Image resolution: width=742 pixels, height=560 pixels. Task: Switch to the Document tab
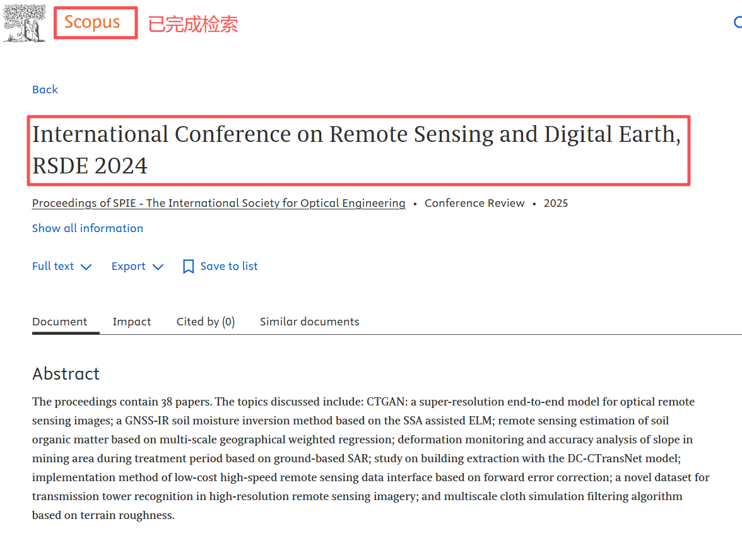point(60,322)
